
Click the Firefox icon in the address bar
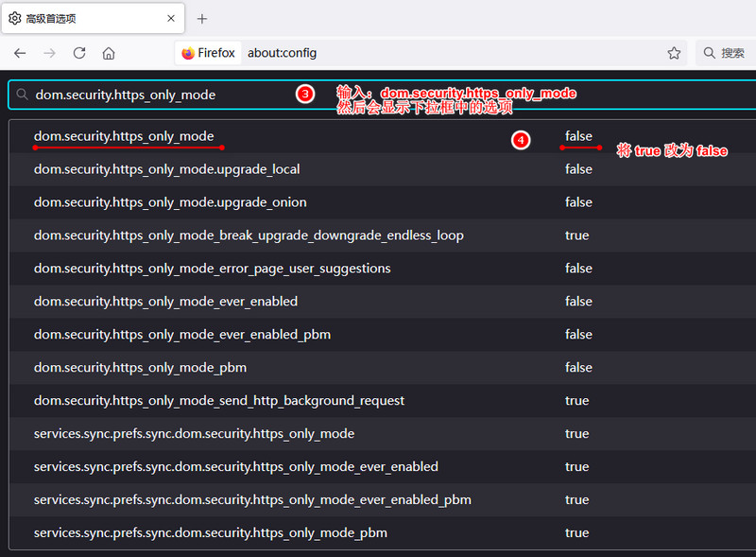coord(191,53)
